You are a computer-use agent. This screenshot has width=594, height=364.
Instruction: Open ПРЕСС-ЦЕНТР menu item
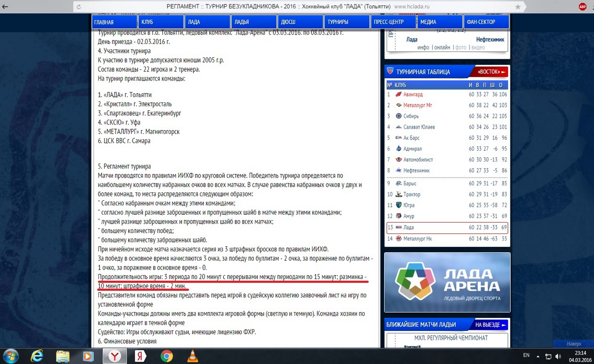(394, 22)
